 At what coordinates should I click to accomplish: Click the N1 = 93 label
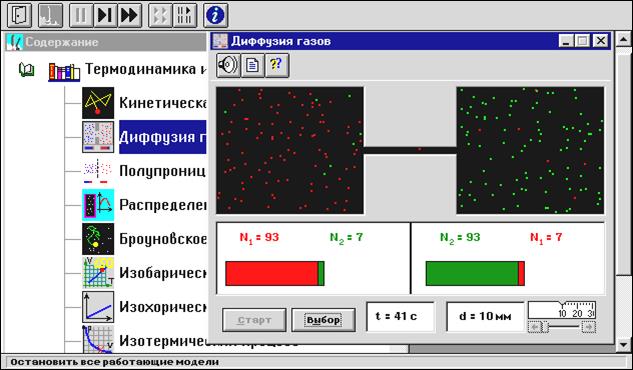259,237
